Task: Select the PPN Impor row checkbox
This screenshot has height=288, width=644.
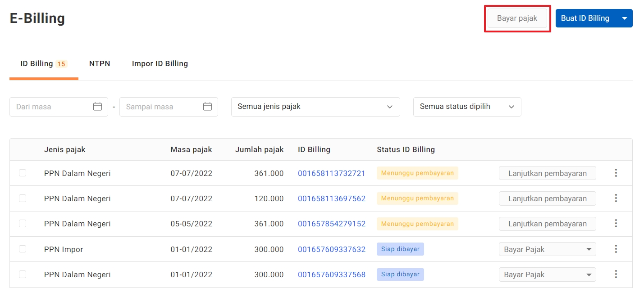Action: pos(23,249)
